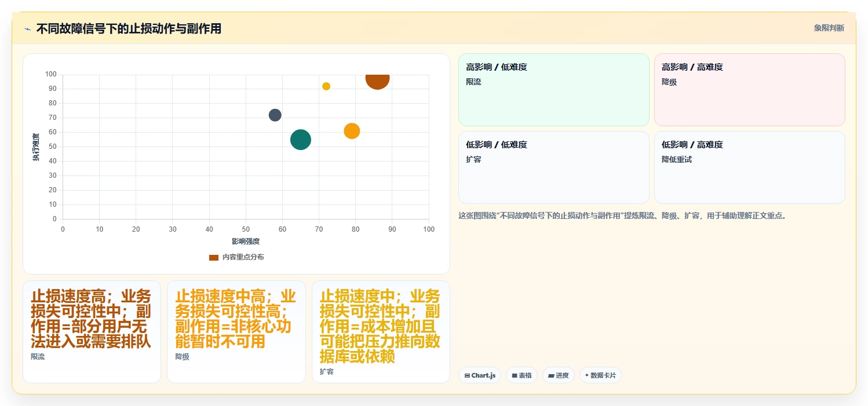Click the 50 tick label on the x-axis
Screen dimensions: 868x406
point(246,229)
